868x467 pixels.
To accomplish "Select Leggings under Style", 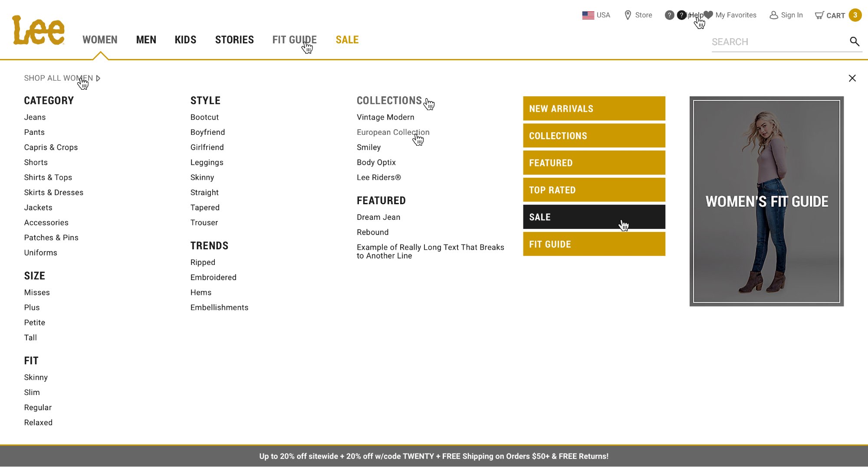I will pos(207,163).
